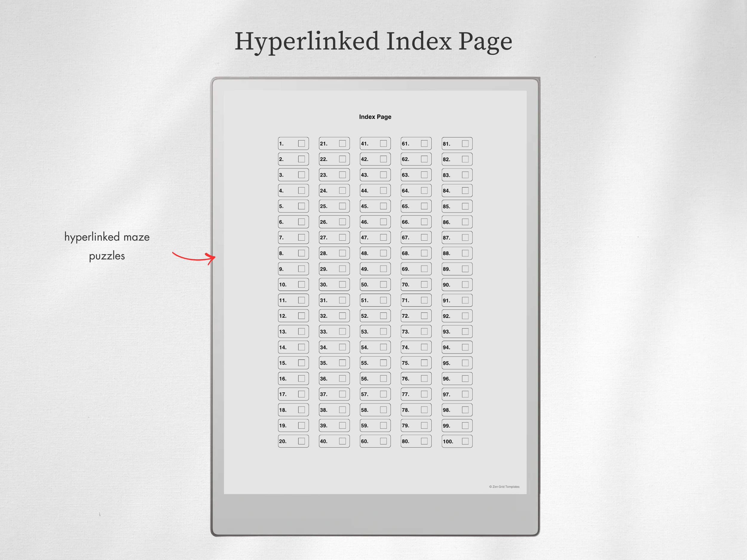Tick the checkbox beside number 63
This screenshot has height=560, width=747.
[424, 175]
